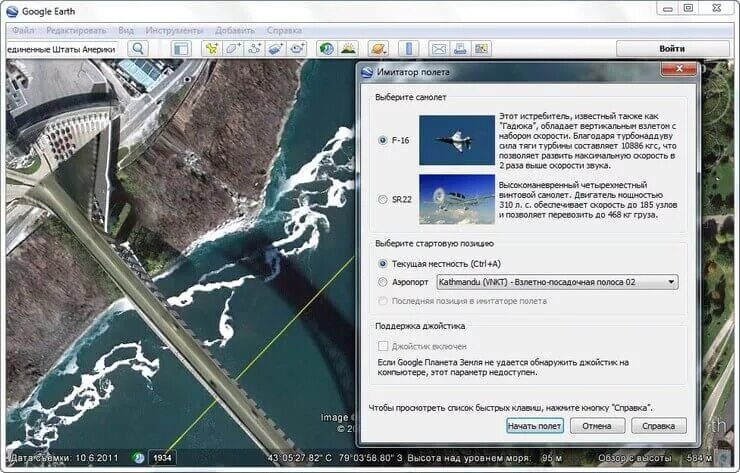Click the search magnifier icon
740x473 pixels.
[x=138, y=49]
